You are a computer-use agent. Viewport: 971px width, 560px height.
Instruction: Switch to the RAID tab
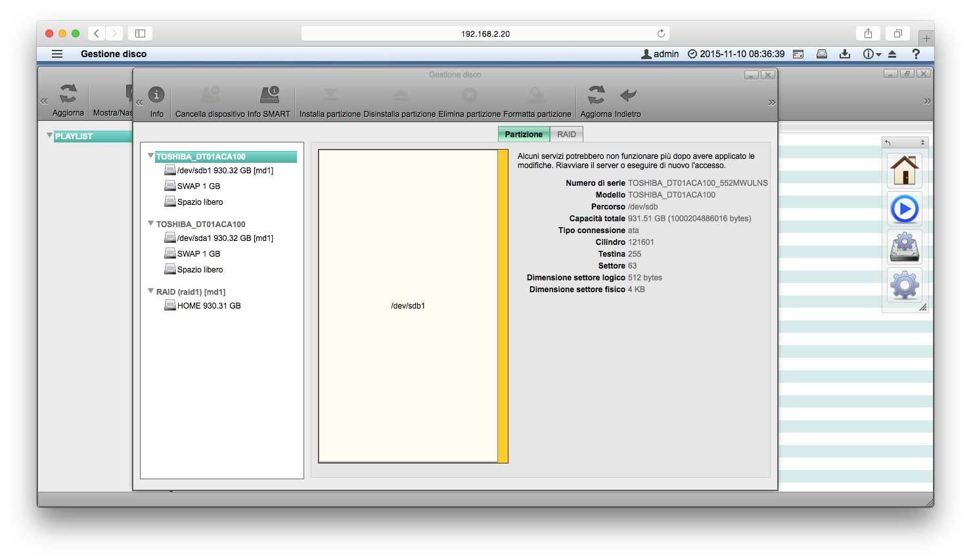coord(566,135)
